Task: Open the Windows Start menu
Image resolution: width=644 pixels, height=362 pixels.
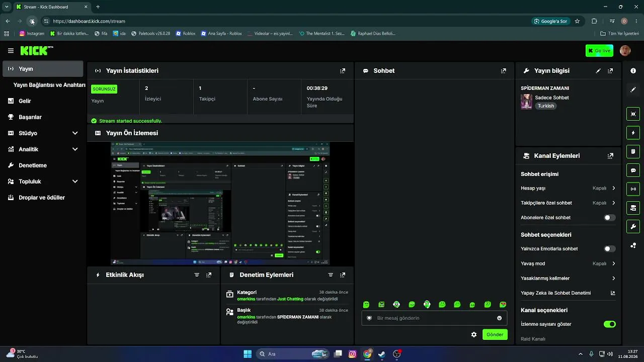Action: tap(248, 354)
